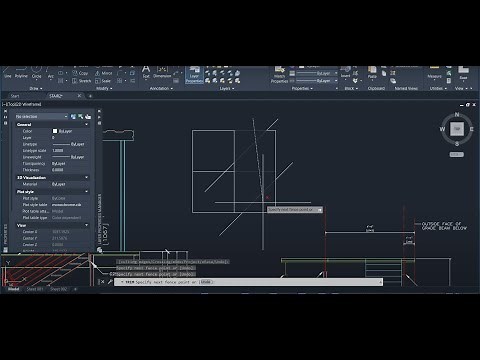Select the Line tool
Screen dimensions: 480x360
(x=8, y=72)
